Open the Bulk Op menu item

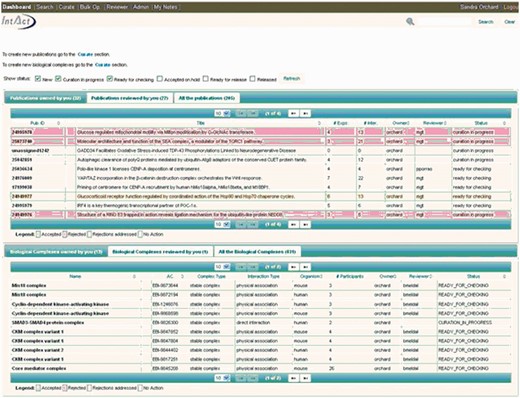click(x=90, y=7)
